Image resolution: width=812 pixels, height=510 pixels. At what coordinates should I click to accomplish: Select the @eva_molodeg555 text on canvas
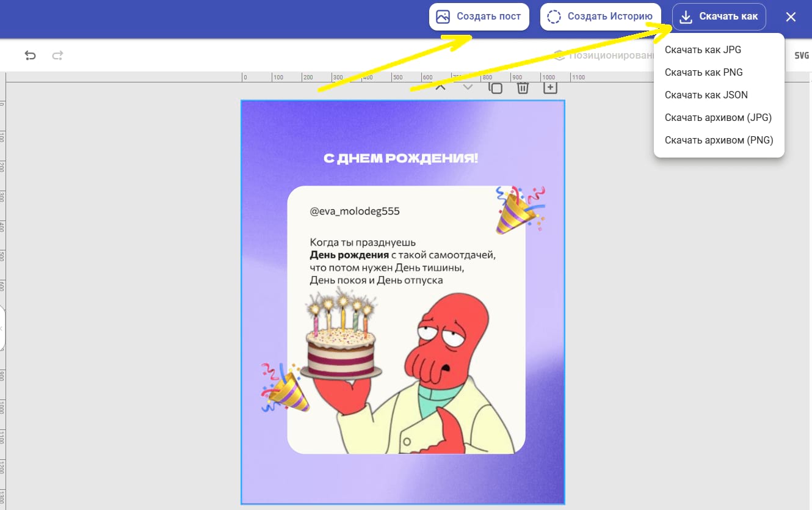tap(355, 211)
